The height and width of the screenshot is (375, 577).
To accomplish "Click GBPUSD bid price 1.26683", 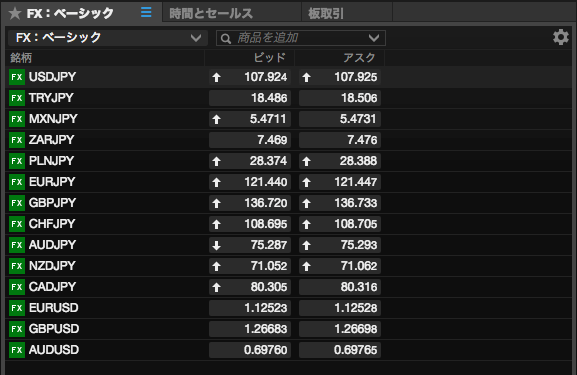I will (250, 329).
